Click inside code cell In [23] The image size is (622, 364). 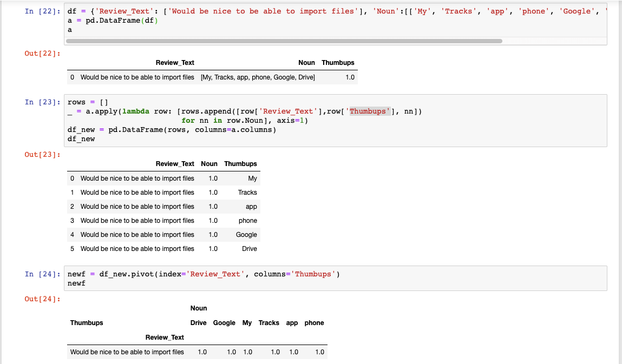335,121
